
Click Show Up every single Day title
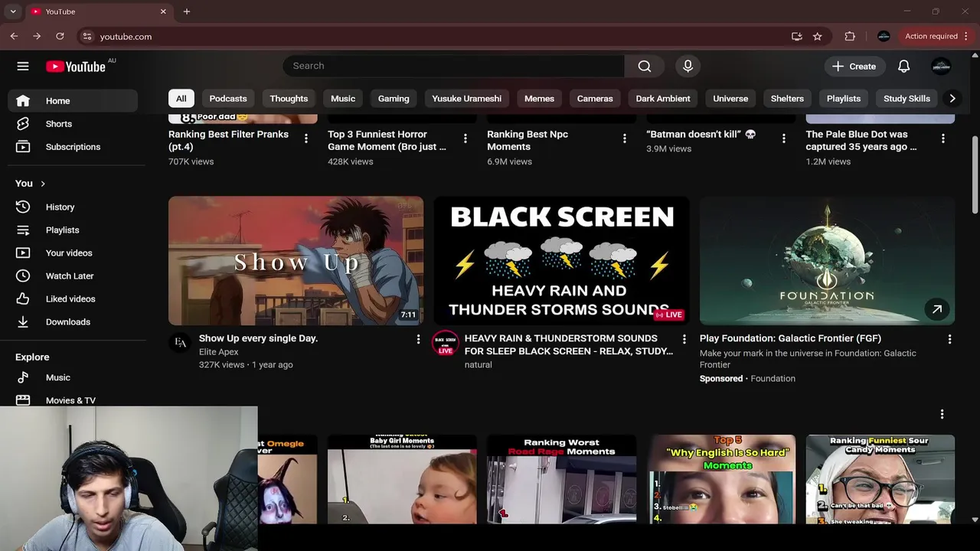click(x=258, y=338)
